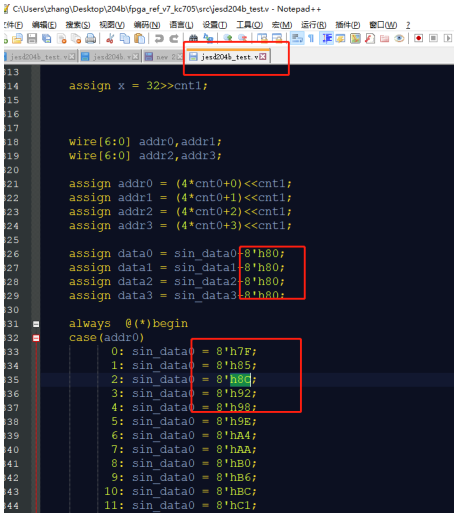Screen dimensions: 456x513
Task: Click the Print toolbar icon
Action: click(90, 39)
